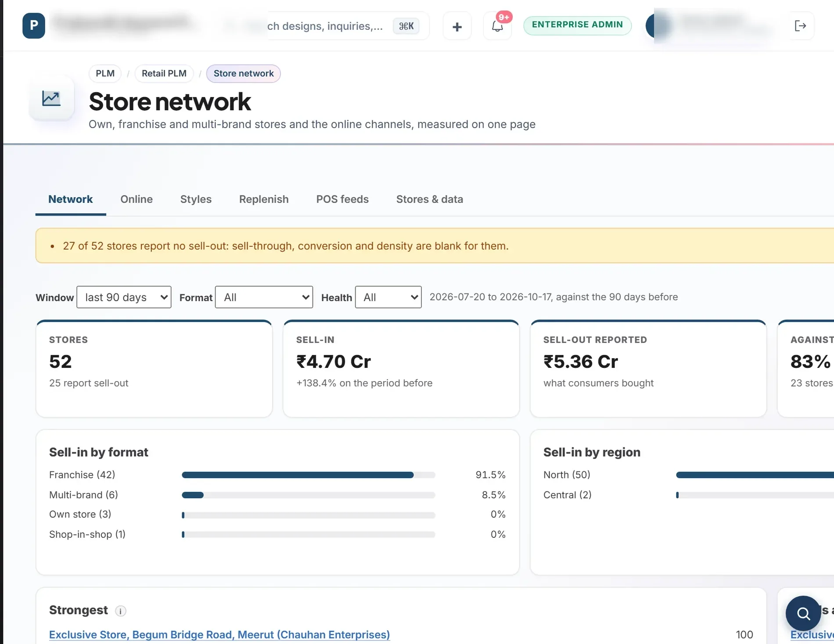Viewport: 834px width, 644px height.
Task: Open the Health filter dropdown
Action: (x=388, y=297)
